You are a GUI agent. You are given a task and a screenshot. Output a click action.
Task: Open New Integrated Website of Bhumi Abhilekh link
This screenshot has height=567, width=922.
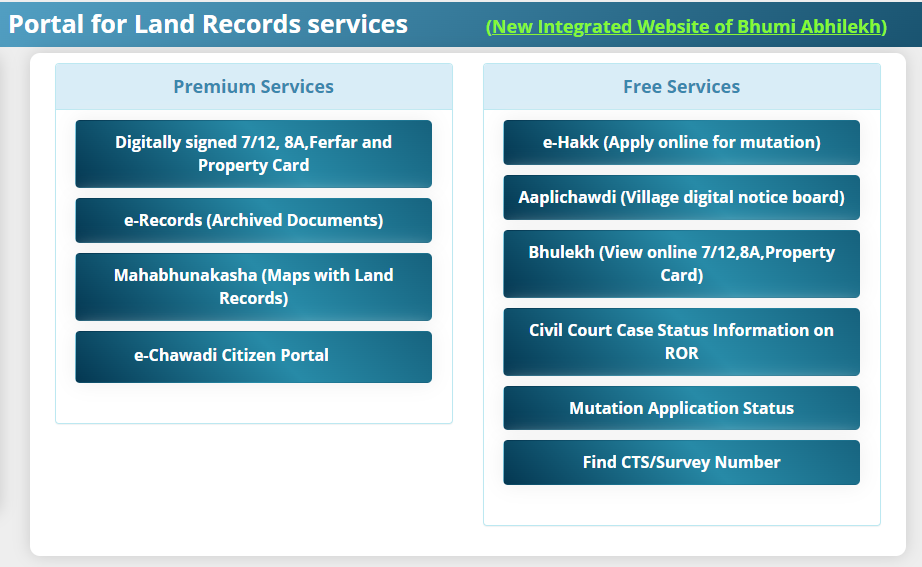pos(686,26)
